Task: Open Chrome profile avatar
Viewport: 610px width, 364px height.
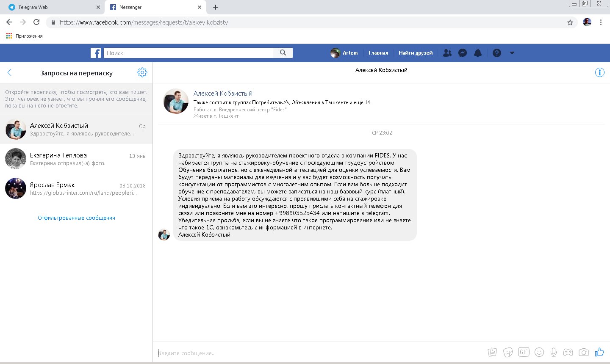Action: coord(587,22)
